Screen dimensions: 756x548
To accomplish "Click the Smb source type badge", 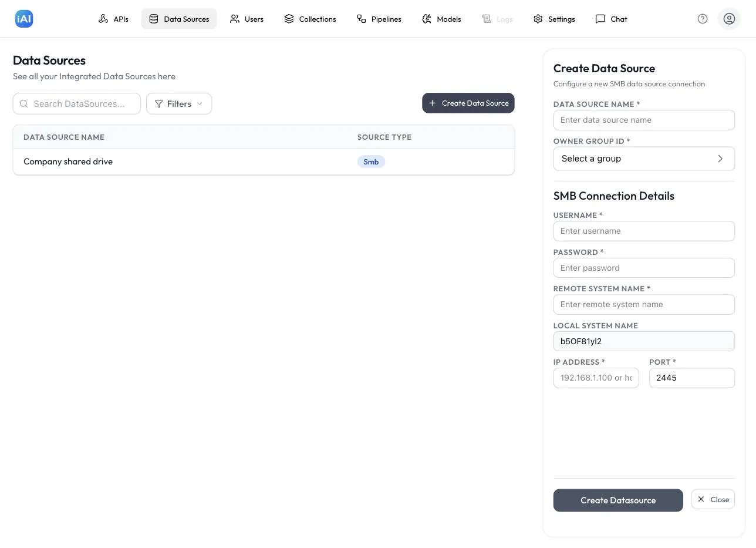I will (371, 162).
